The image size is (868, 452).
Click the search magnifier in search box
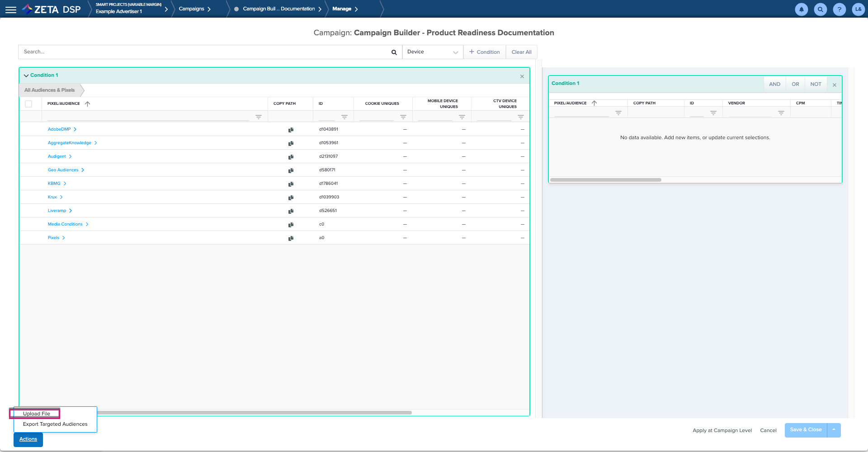tap(394, 52)
